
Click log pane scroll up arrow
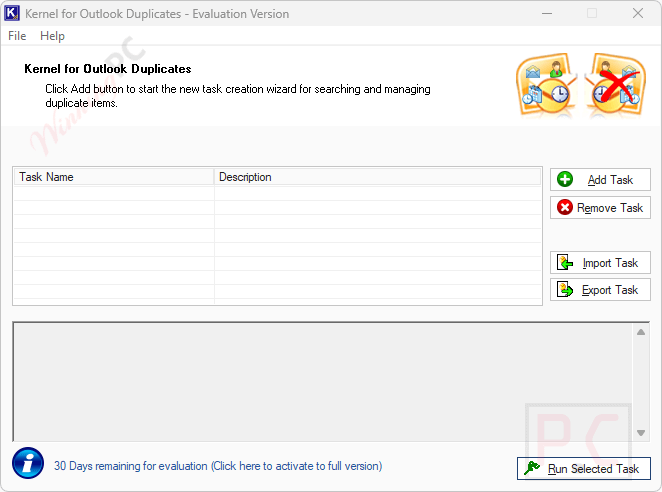pyautogui.click(x=641, y=332)
